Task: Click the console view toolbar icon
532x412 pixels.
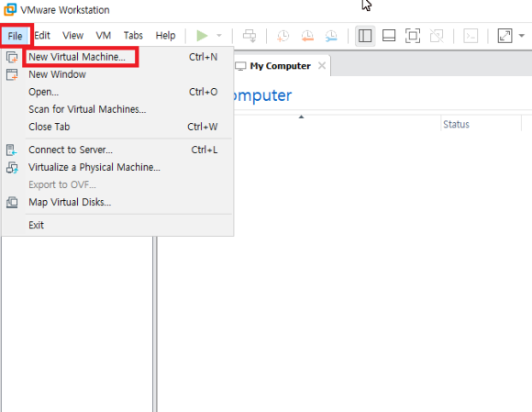Action: [x=471, y=36]
